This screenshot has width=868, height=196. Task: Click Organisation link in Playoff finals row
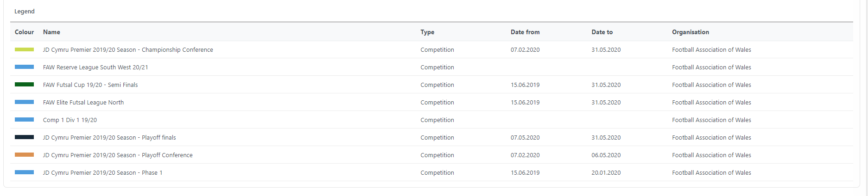[711, 138]
